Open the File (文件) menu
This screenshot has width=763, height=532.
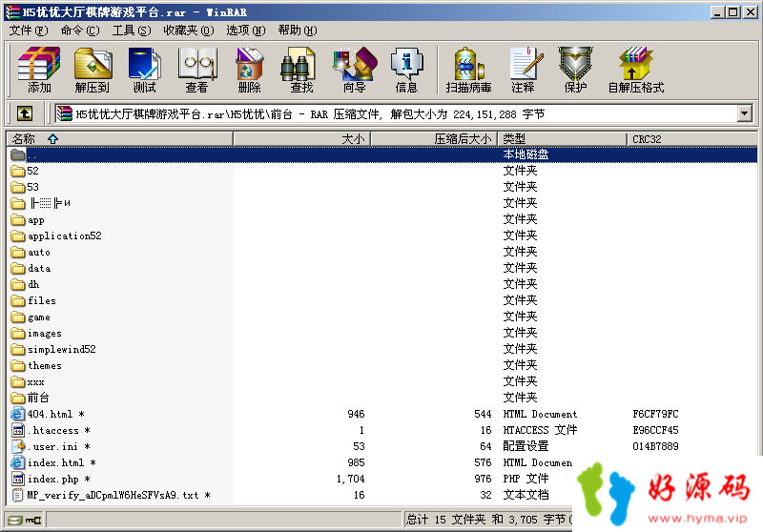pos(29,31)
